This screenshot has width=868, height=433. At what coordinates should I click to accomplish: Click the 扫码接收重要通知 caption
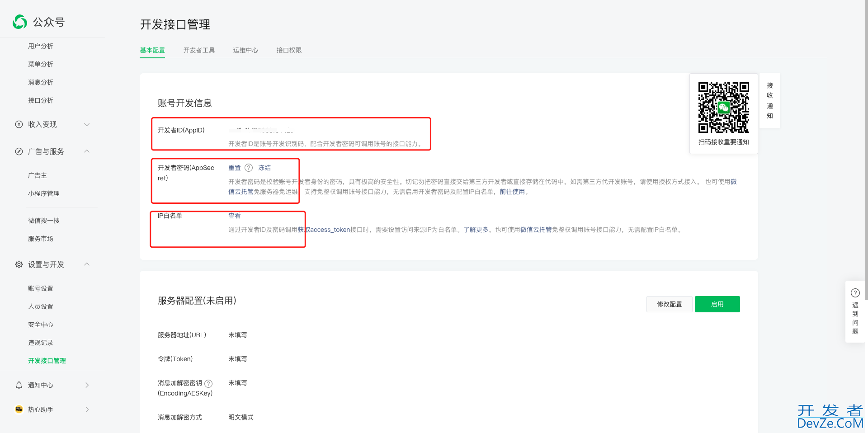[x=724, y=142]
